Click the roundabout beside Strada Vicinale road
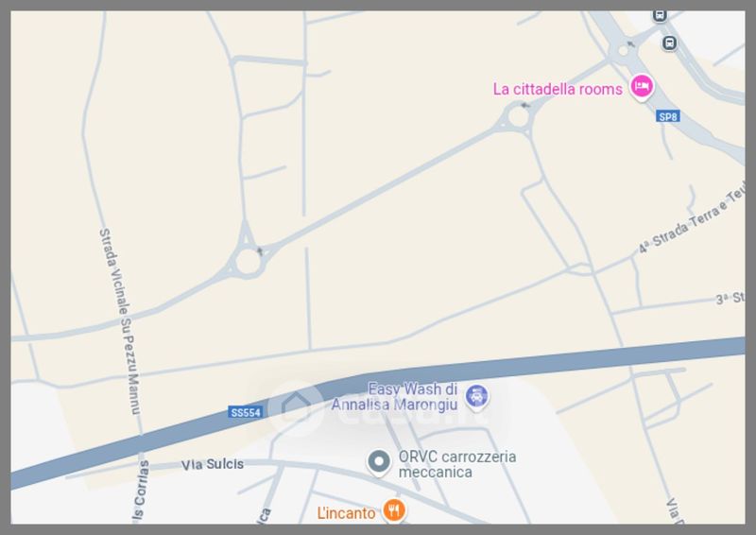 point(248,262)
